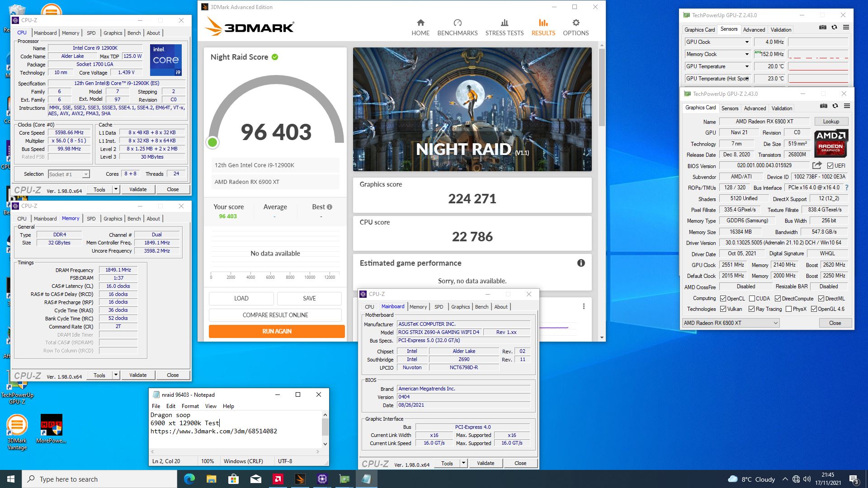The height and width of the screenshot is (488, 868).
Task: Toggle the DirectML checkbox
Action: click(x=821, y=298)
